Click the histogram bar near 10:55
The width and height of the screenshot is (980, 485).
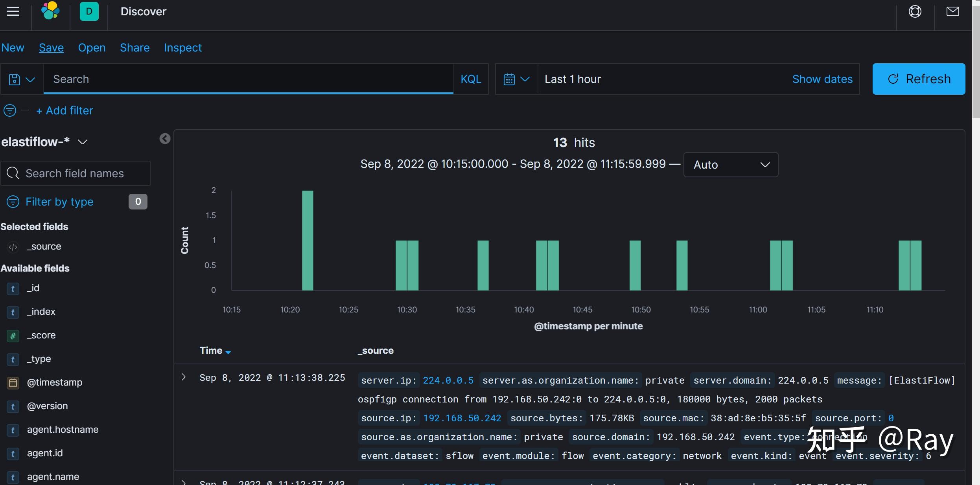coord(682,265)
